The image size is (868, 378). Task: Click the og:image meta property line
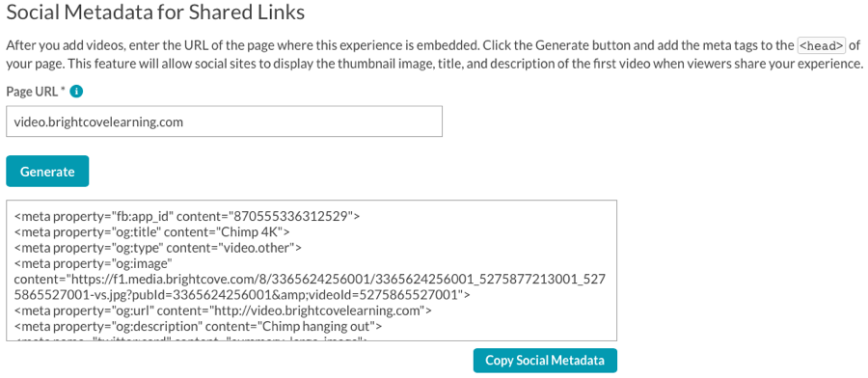coord(94,263)
